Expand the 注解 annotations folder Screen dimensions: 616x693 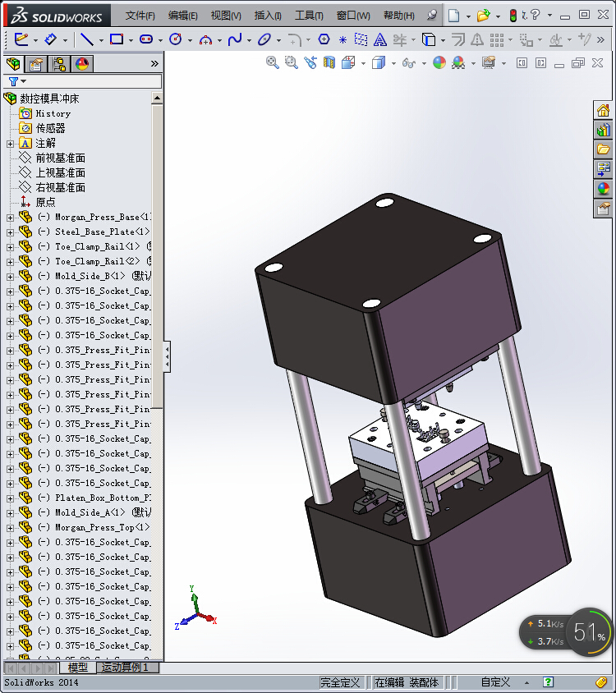[10, 144]
